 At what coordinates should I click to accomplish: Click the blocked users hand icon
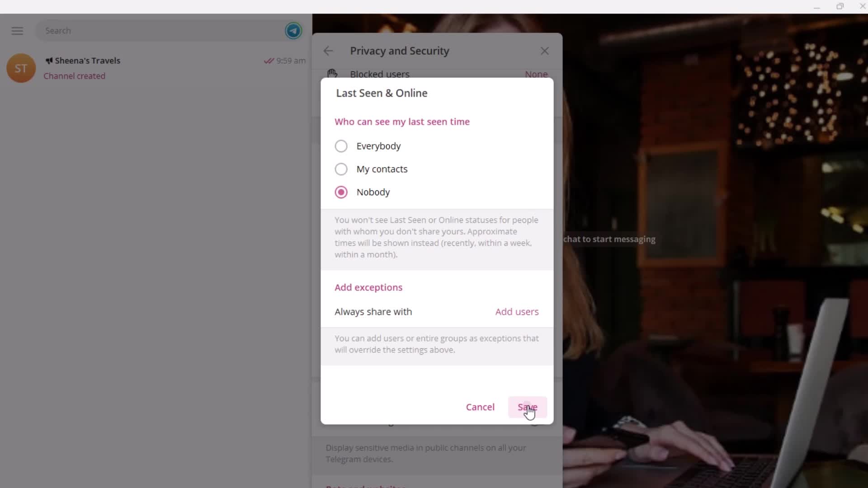point(332,73)
